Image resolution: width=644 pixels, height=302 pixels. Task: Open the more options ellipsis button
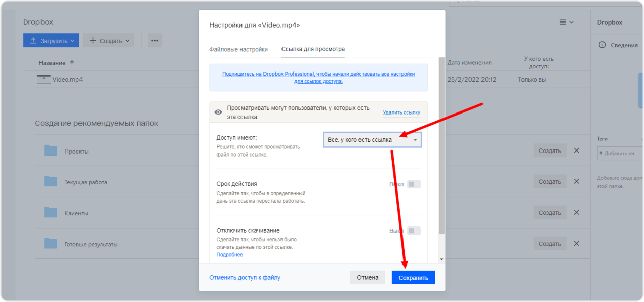[155, 41]
